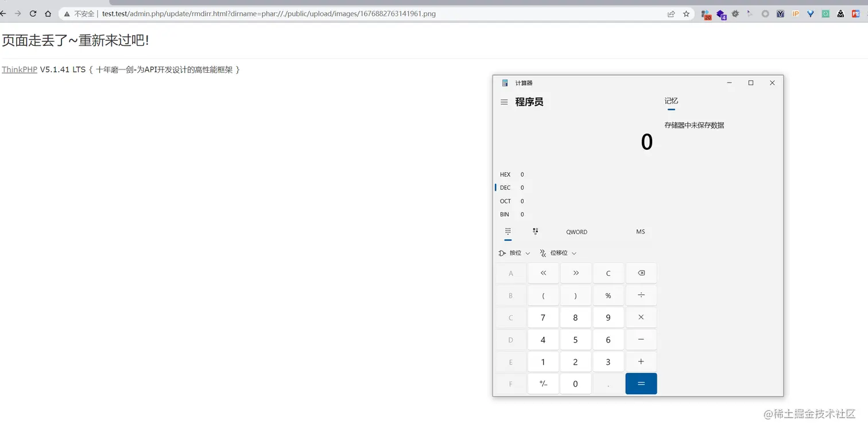This screenshot has height=432, width=868.
Task: Go forward in the browser
Action: pos(18,14)
